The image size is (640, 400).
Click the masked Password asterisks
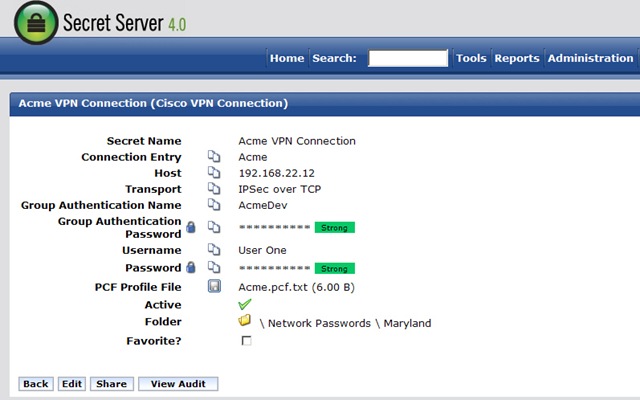(x=275, y=268)
